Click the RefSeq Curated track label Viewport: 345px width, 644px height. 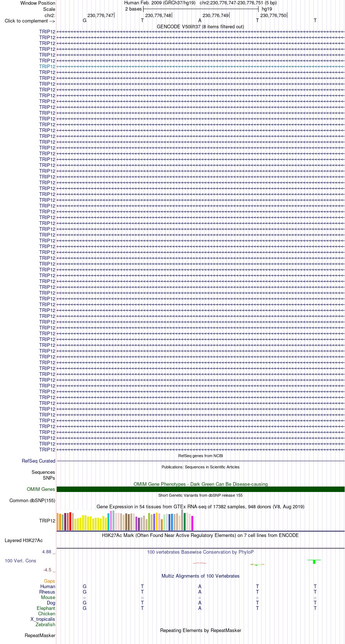(x=38, y=461)
